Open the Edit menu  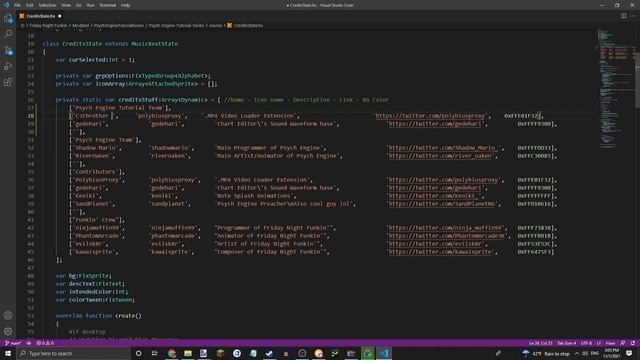pos(30,5)
